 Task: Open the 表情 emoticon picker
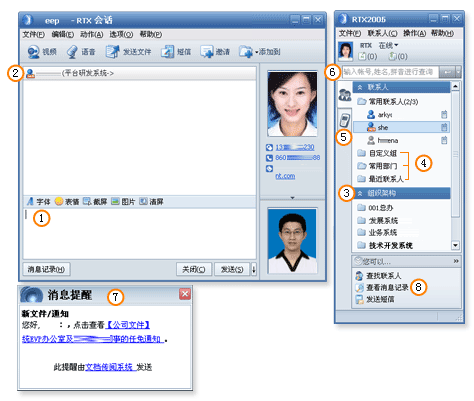(59, 201)
